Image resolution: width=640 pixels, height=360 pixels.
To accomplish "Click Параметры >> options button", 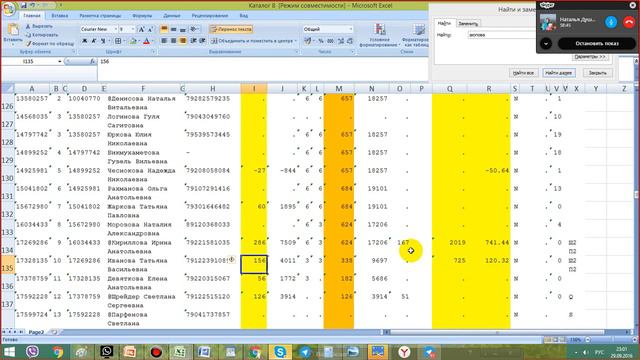I will (x=590, y=57).
